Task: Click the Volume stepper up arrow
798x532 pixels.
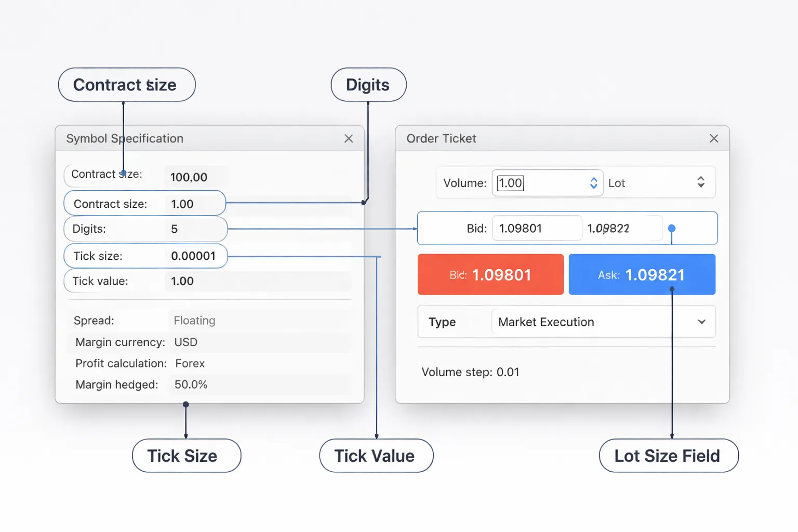Action: click(x=593, y=179)
